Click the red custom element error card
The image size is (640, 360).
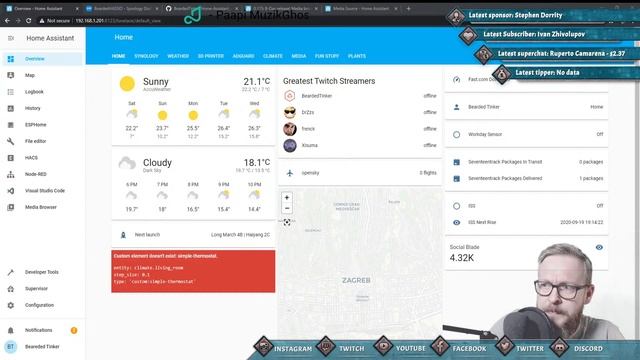[193, 271]
